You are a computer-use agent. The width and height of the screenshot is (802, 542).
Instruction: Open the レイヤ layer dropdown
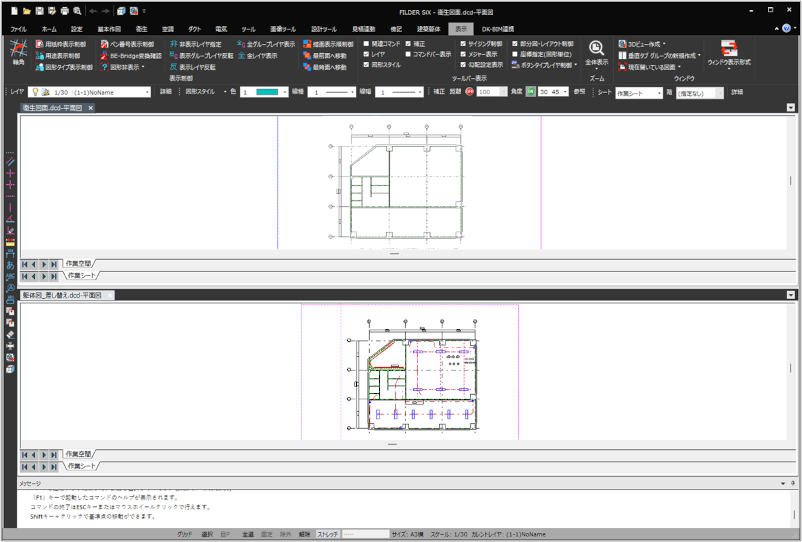click(148, 91)
